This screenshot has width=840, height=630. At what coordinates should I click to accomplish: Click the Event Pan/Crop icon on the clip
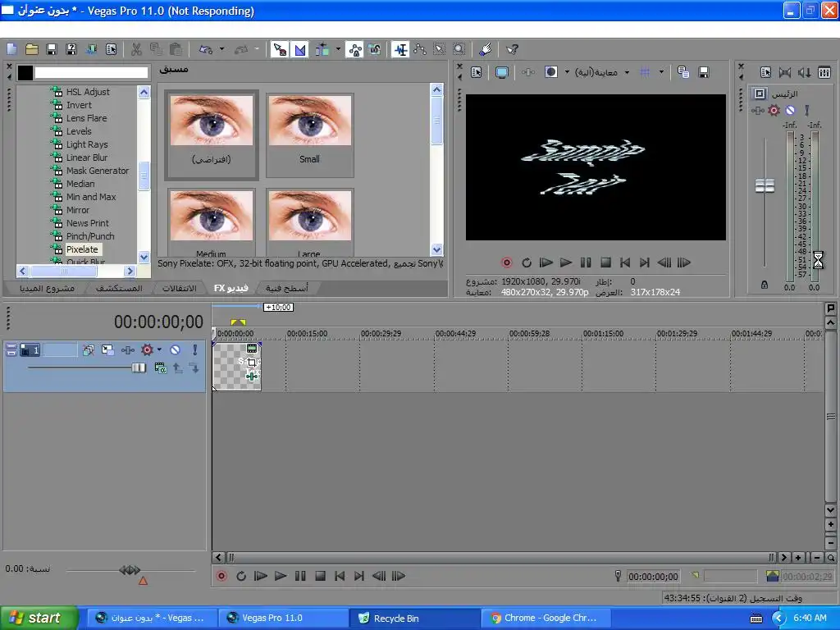(x=252, y=363)
